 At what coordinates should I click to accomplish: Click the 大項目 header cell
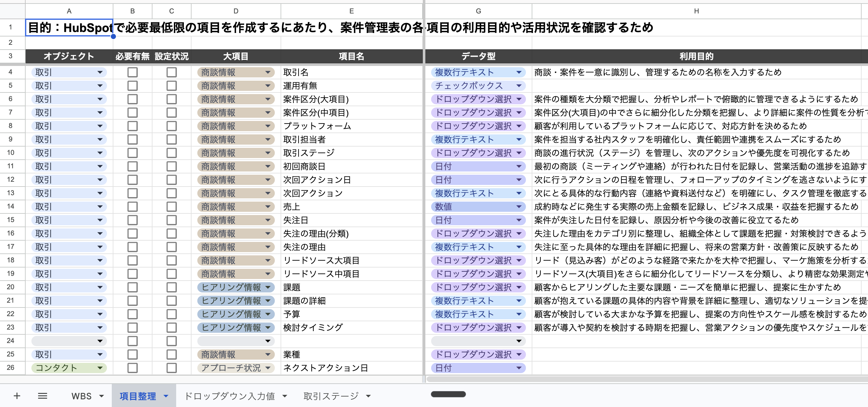pos(236,56)
